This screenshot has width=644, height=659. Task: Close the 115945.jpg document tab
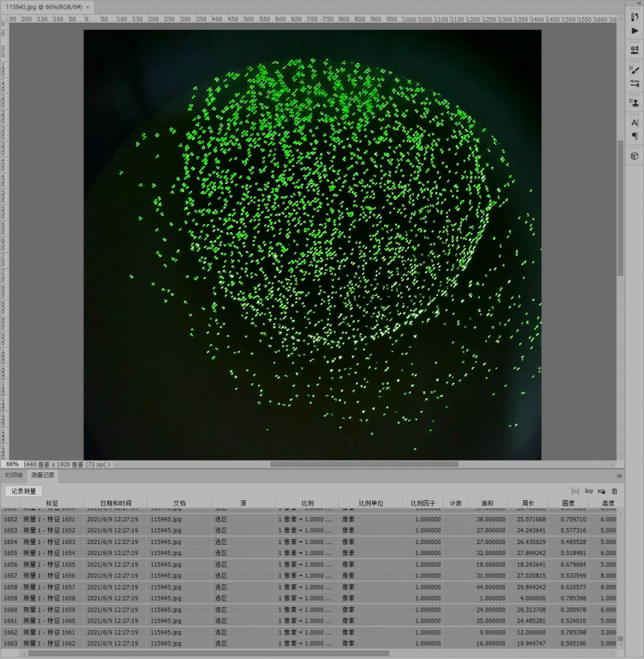click(x=88, y=7)
